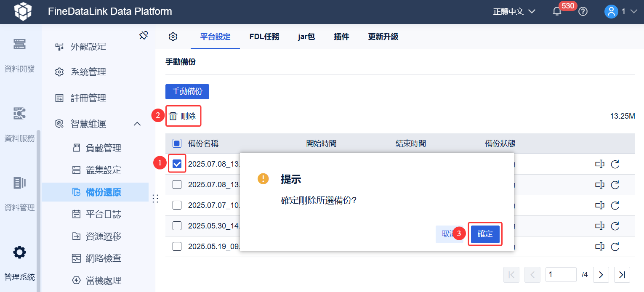Uncheck the ticked 2025.07.08_13 backup checkbox
This screenshot has width=644, height=292.
coord(177,164)
